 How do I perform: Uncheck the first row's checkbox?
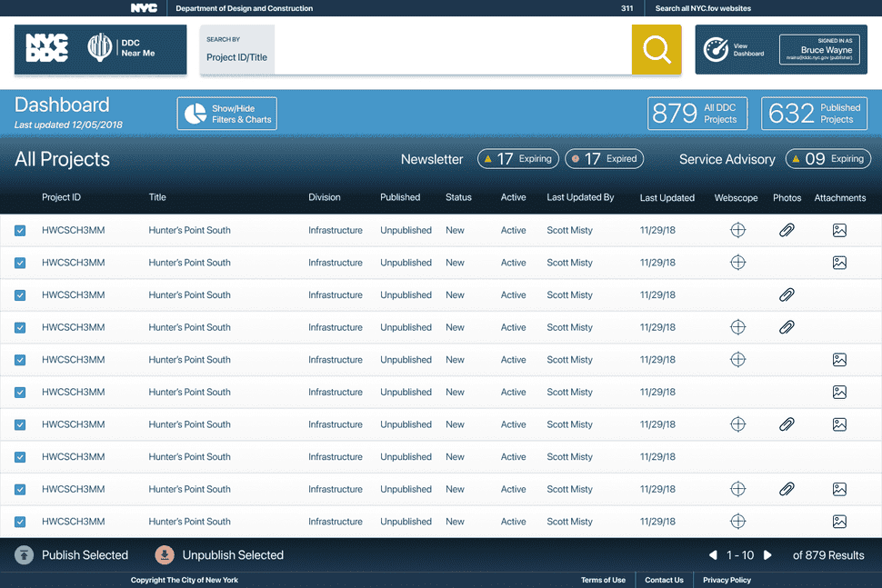tap(20, 231)
